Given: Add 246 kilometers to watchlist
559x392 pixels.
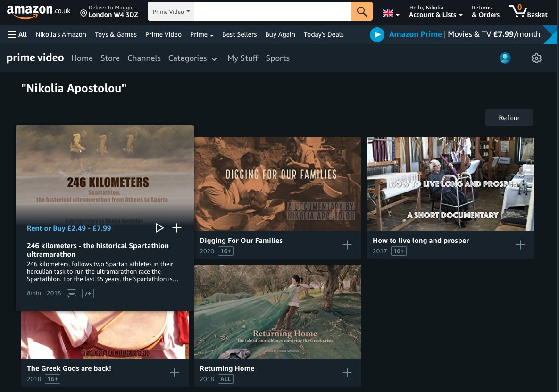Looking at the screenshot, I should tap(177, 228).
